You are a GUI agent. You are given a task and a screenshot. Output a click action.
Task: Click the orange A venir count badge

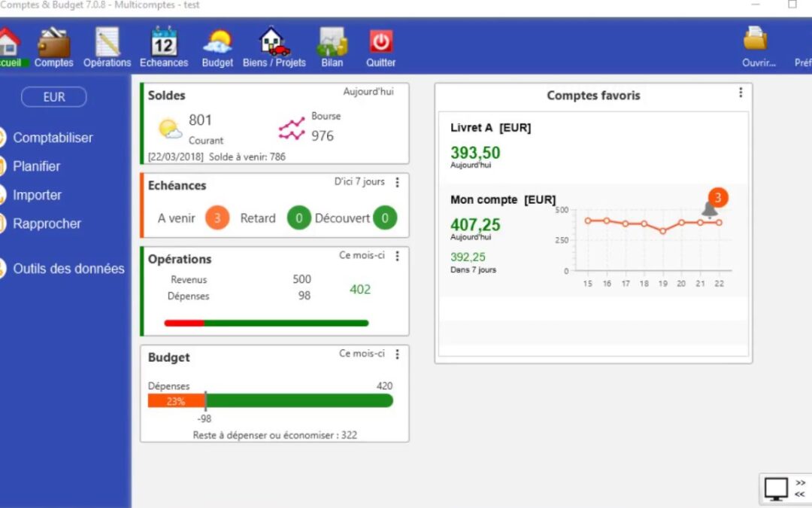click(x=217, y=217)
